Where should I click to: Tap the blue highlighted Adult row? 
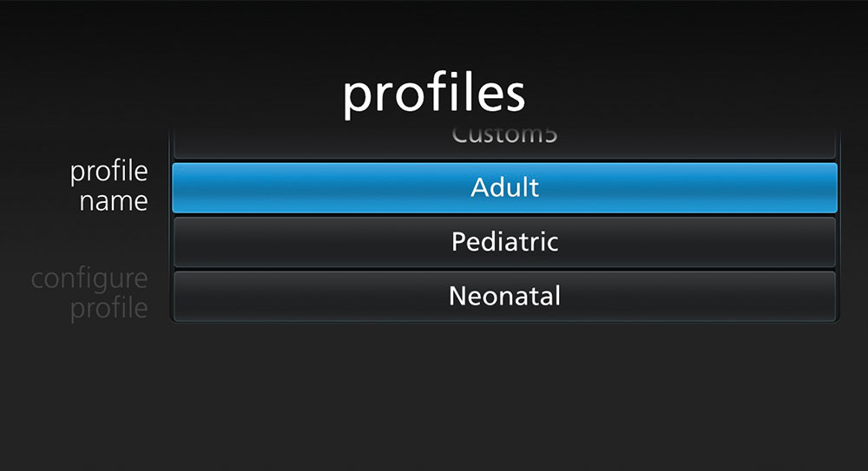tap(504, 187)
